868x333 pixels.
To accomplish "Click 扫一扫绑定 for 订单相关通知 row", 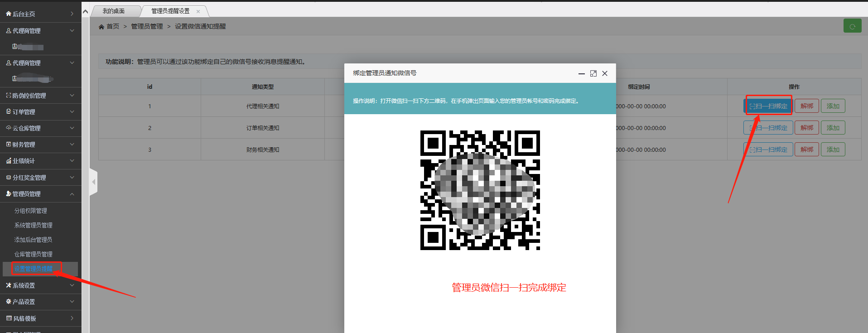I will click(x=768, y=128).
